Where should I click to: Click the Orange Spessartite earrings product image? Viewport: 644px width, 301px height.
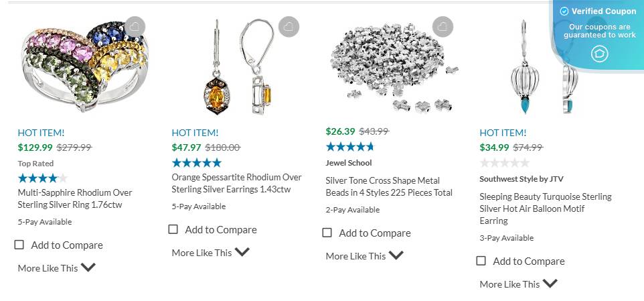pos(234,67)
